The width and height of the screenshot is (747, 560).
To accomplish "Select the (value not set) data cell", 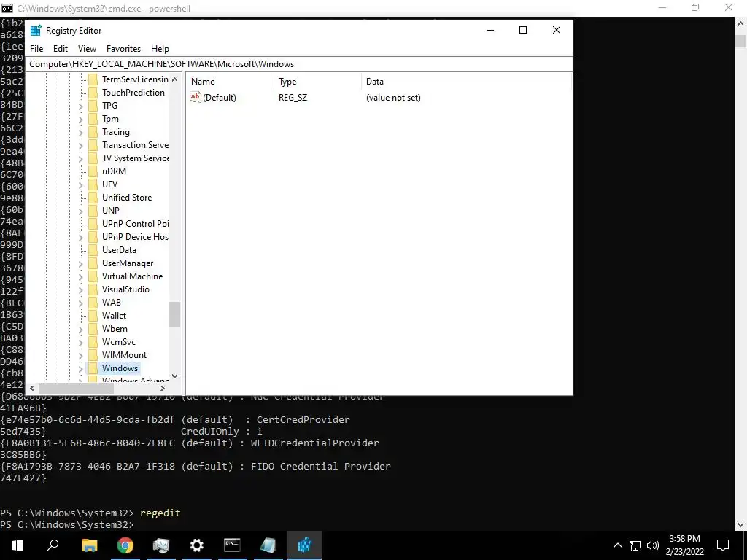I will pos(393,98).
